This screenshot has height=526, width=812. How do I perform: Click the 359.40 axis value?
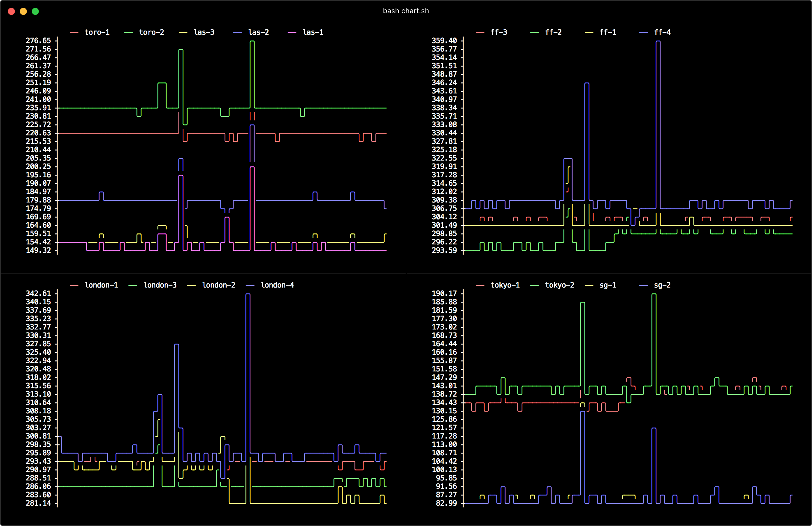pyautogui.click(x=444, y=41)
